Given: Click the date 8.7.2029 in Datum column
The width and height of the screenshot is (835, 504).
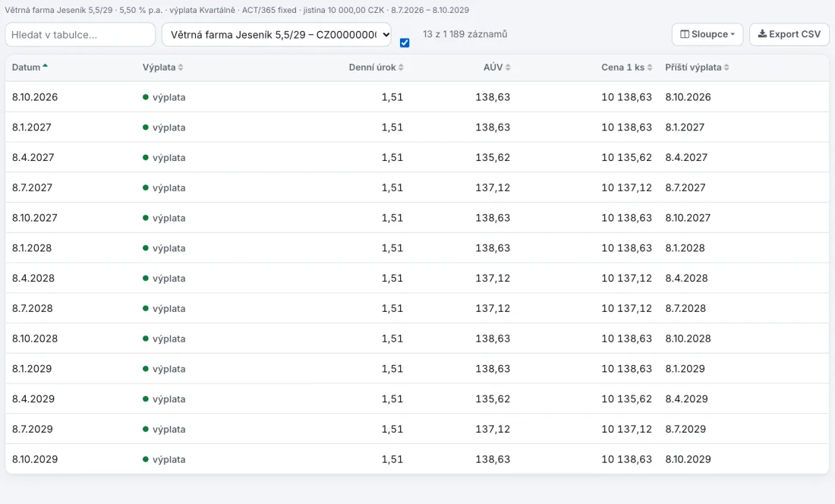Looking at the screenshot, I should tap(32, 430).
